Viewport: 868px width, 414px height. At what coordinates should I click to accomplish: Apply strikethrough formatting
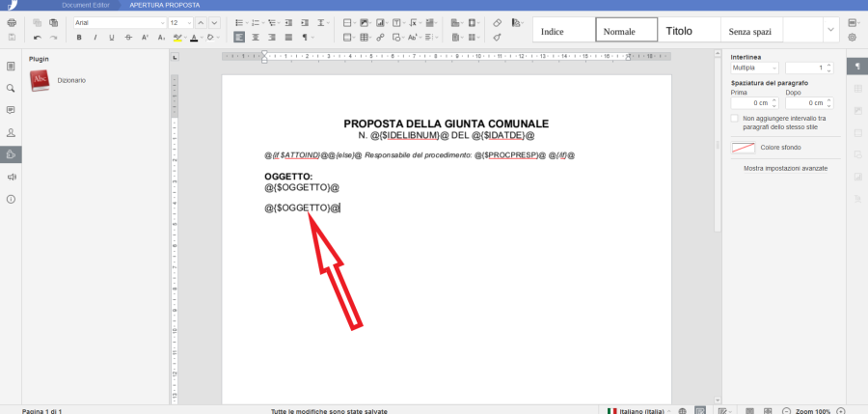pos(128,38)
